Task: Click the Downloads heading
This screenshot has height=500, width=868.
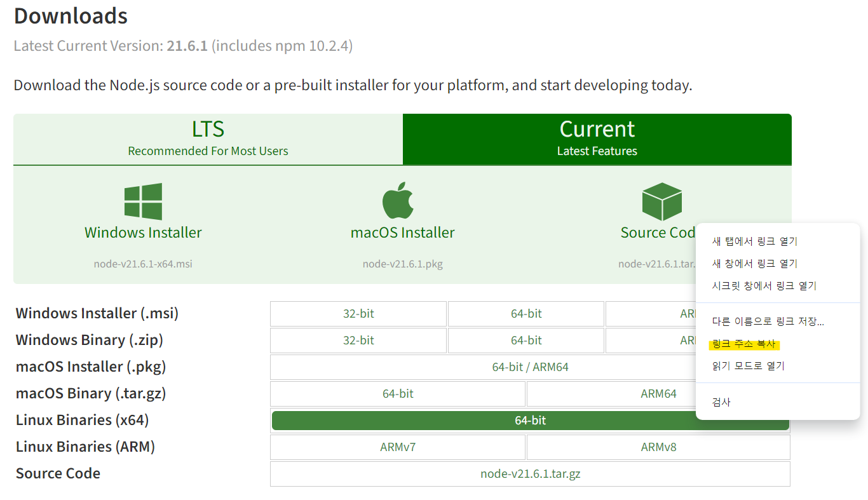Action: click(x=71, y=16)
